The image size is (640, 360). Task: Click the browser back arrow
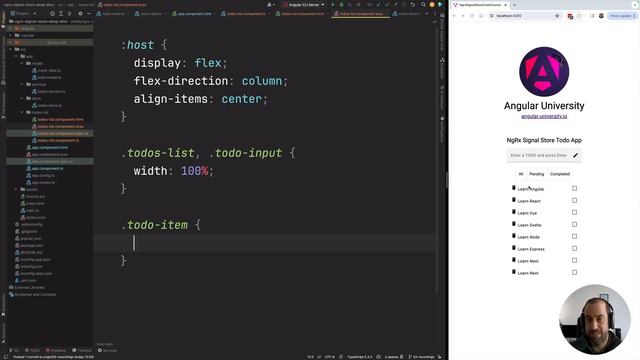(x=454, y=16)
